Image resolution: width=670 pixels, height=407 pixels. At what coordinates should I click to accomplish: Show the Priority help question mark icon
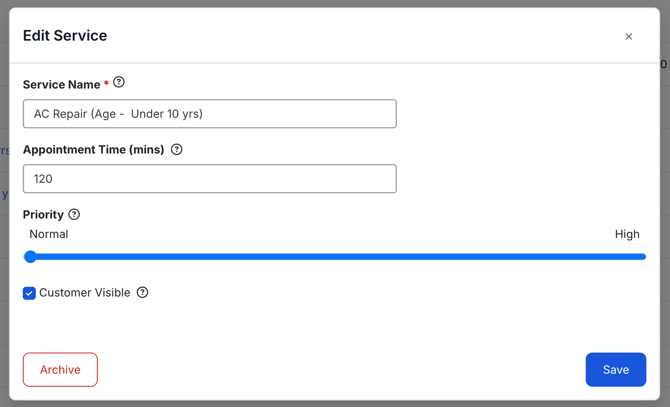pyautogui.click(x=74, y=214)
